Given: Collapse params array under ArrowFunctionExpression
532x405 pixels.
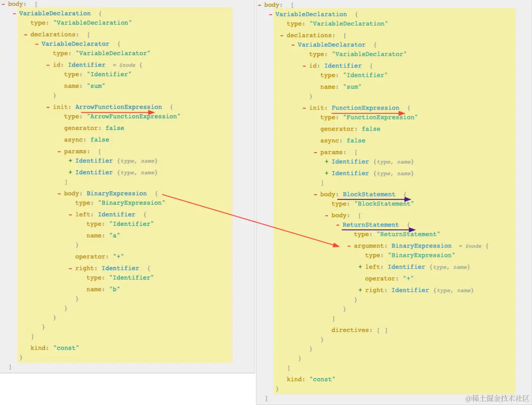Looking at the screenshot, I should 59,152.
